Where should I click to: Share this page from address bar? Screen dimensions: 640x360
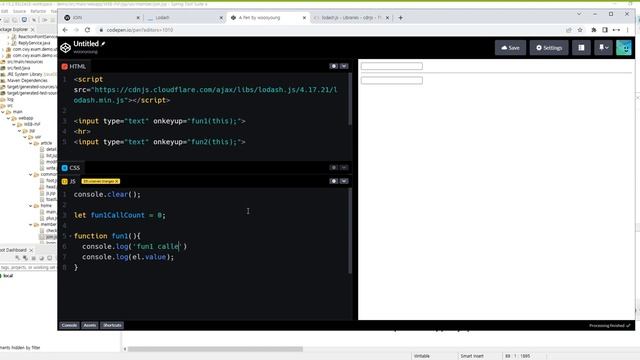(569, 30)
